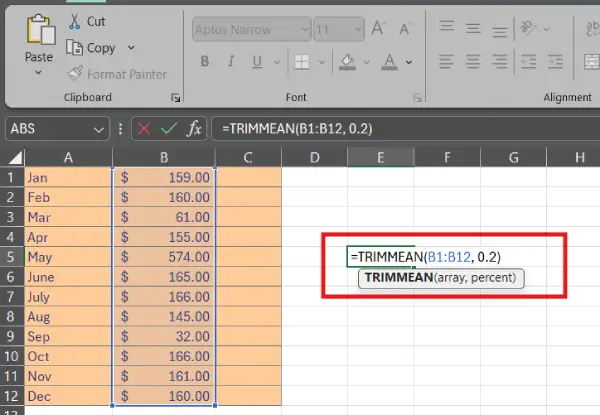
Task: Align text right icon
Action: click(500, 61)
